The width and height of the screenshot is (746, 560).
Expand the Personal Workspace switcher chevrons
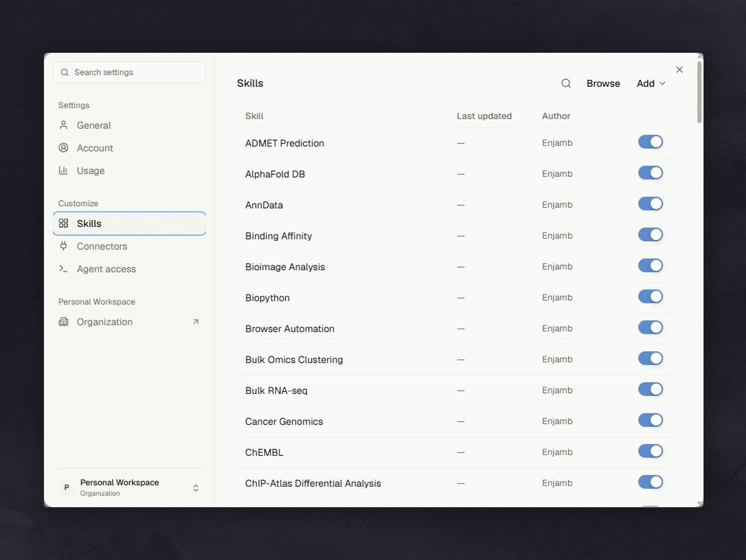(196, 488)
